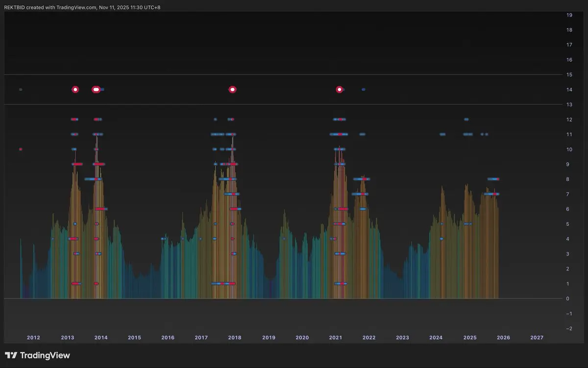Click the 19 value on the right scale
Image resolution: width=588 pixels, height=368 pixels.
coord(569,15)
